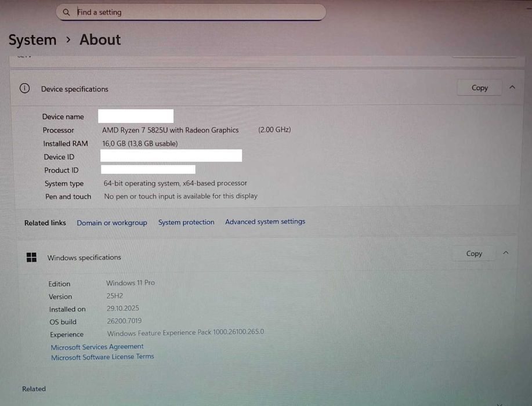Click the Installed on label
Viewport: 532px width, 406px height.
click(67, 309)
